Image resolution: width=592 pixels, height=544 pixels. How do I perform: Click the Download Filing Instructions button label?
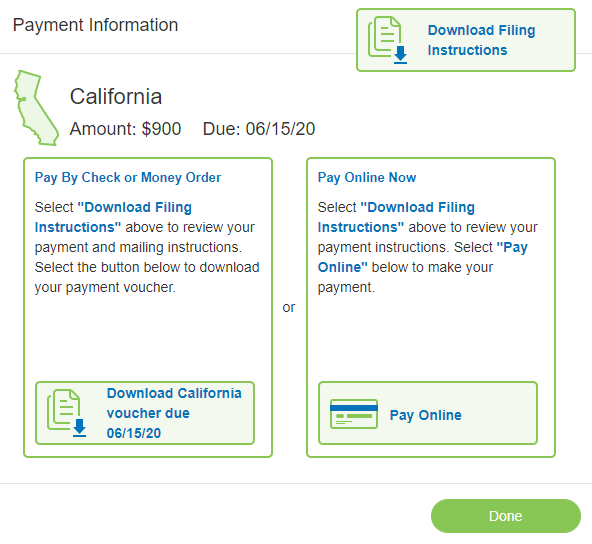[x=481, y=40]
